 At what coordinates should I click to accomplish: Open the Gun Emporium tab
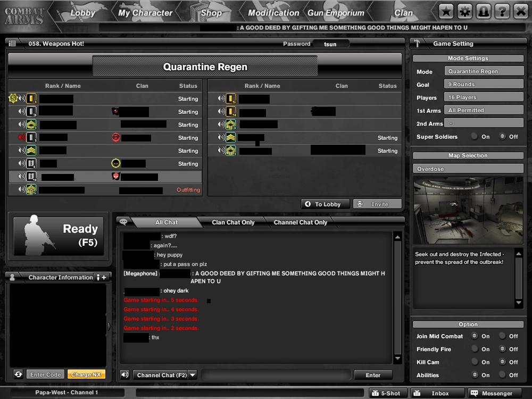[336, 13]
